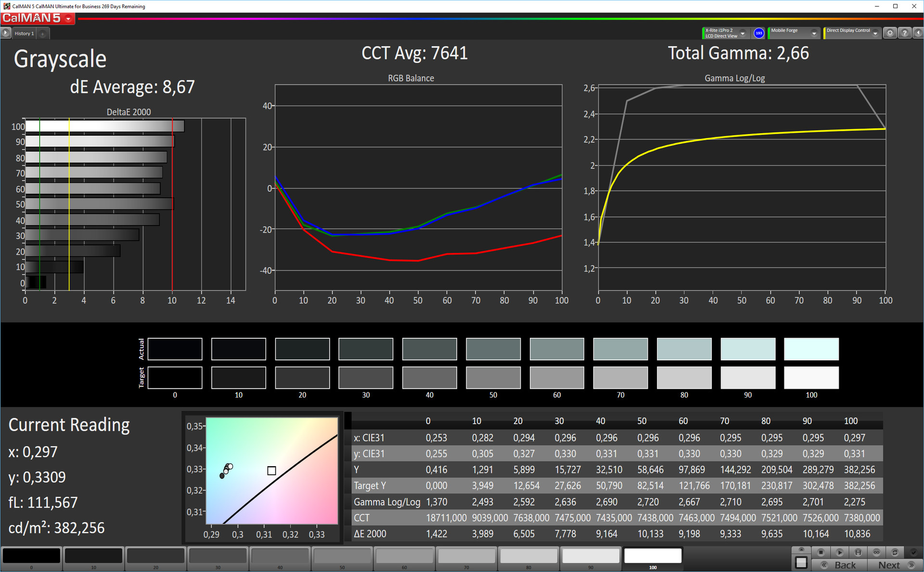
Task: Select the 100 percent white swatch at the bottom
Action: coord(653,556)
